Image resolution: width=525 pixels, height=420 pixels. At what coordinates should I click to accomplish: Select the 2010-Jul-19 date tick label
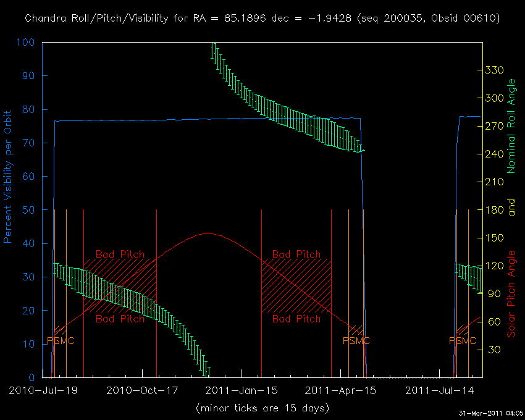coord(43,390)
